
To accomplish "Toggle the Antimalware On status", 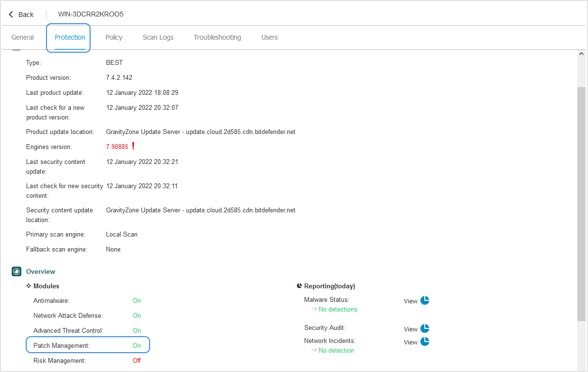I will point(137,300).
